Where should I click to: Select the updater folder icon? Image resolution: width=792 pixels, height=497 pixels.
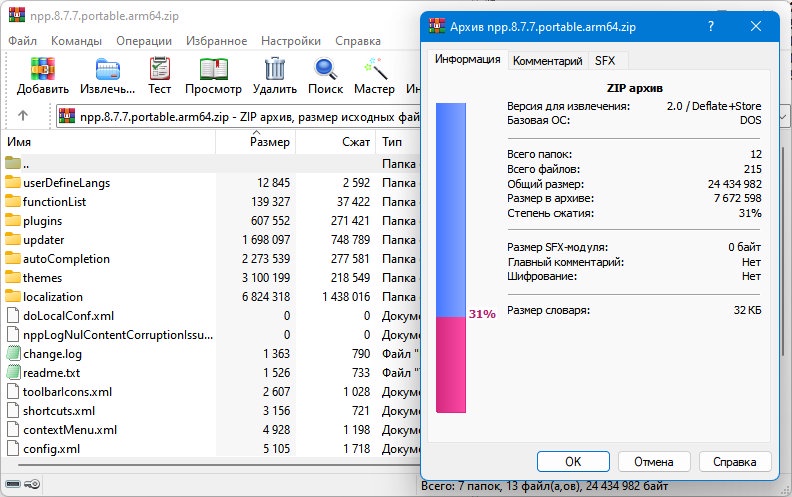13,239
